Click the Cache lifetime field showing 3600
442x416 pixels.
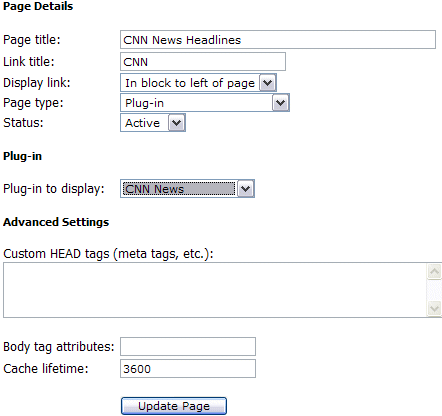[x=188, y=369]
